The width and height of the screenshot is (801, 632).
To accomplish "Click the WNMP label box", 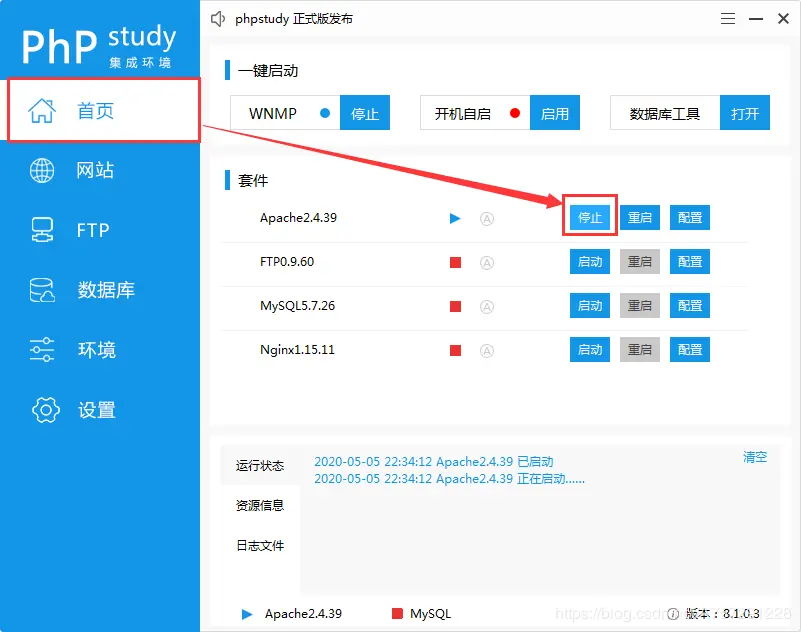I will pyautogui.click(x=285, y=112).
